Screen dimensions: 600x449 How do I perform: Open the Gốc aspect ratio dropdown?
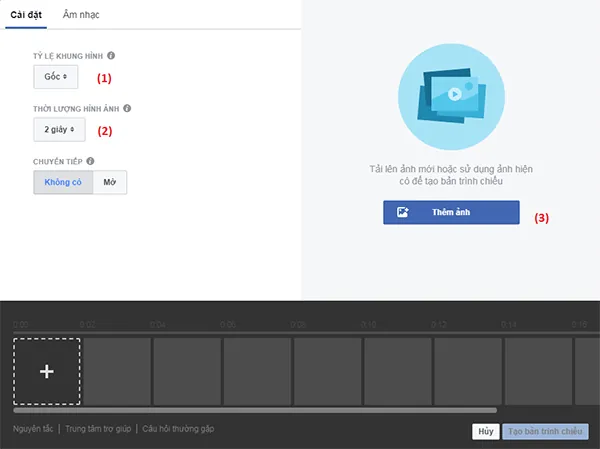pyautogui.click(x=56, y=77)
